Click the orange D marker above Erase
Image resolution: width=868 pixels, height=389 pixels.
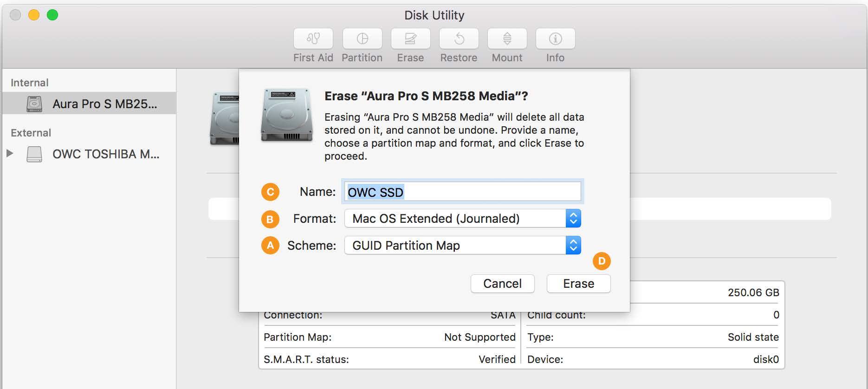point(602,261)
